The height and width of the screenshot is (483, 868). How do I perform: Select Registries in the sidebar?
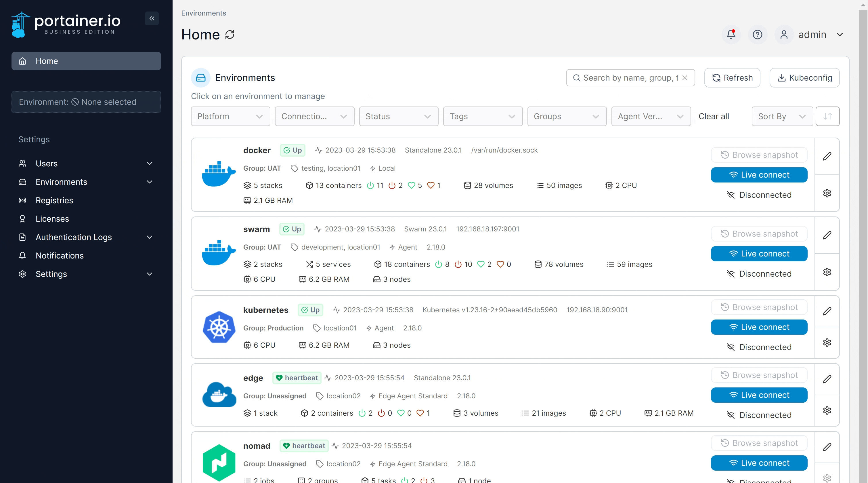(x=54, y=200)
